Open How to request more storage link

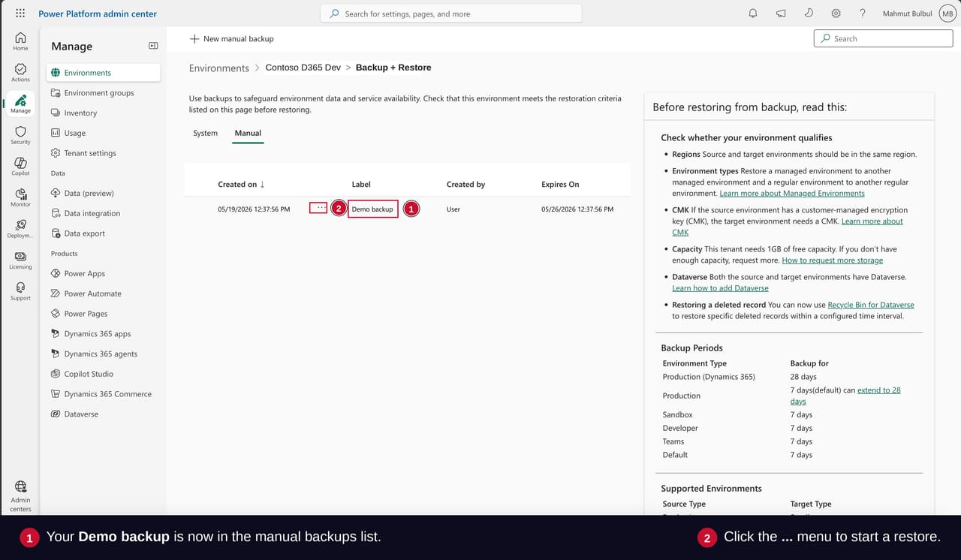[x=833, y=260]
